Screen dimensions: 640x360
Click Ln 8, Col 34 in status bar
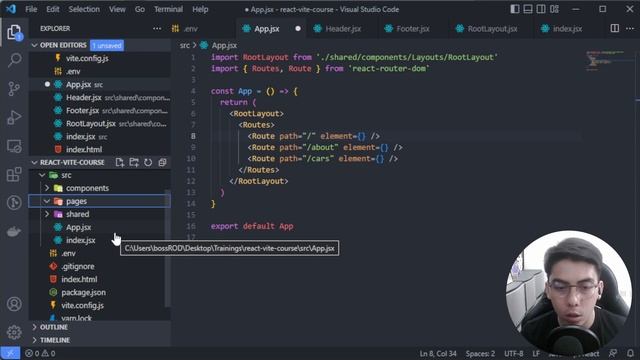pyautogui.click(x=438, y=353)
